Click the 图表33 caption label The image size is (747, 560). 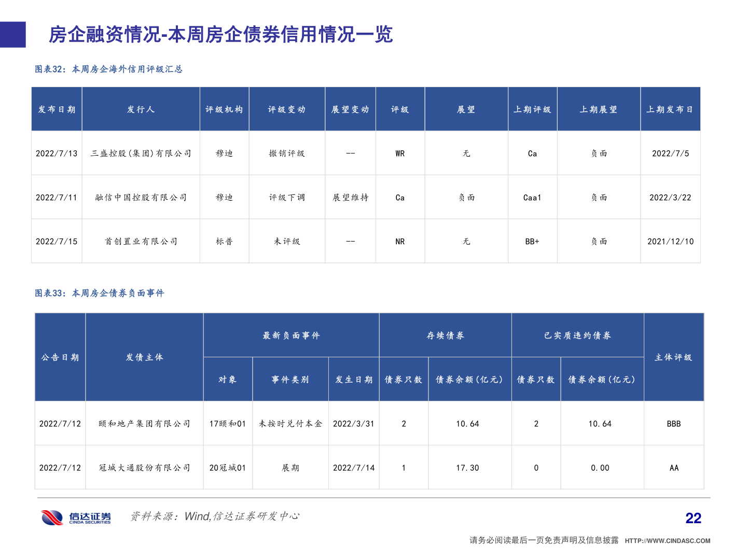(99, 294)
